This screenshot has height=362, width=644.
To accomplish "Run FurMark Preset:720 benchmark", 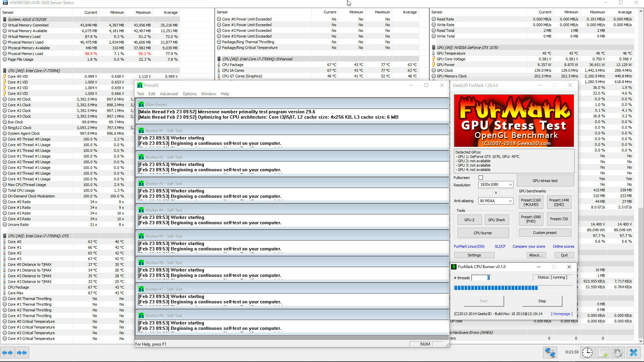I will 559,219.
